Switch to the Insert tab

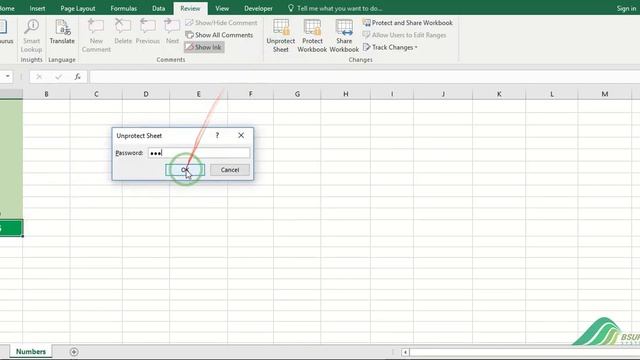click(x=37, y=8)
